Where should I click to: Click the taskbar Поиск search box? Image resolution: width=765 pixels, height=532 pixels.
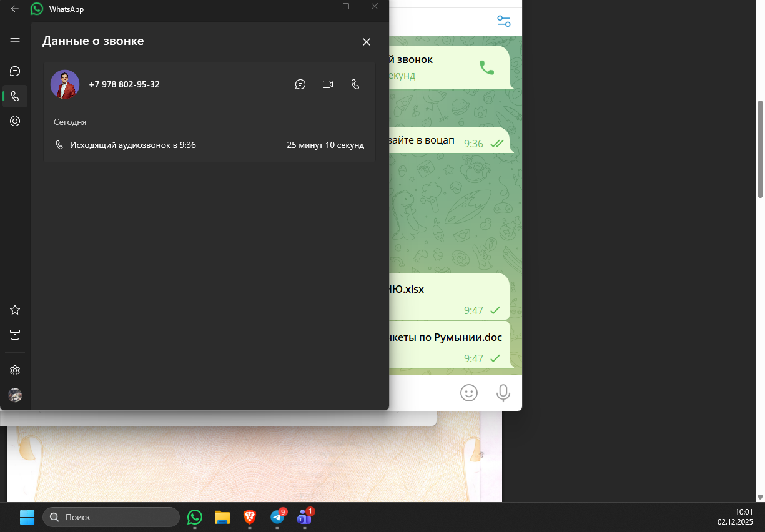tap(111, 517)
